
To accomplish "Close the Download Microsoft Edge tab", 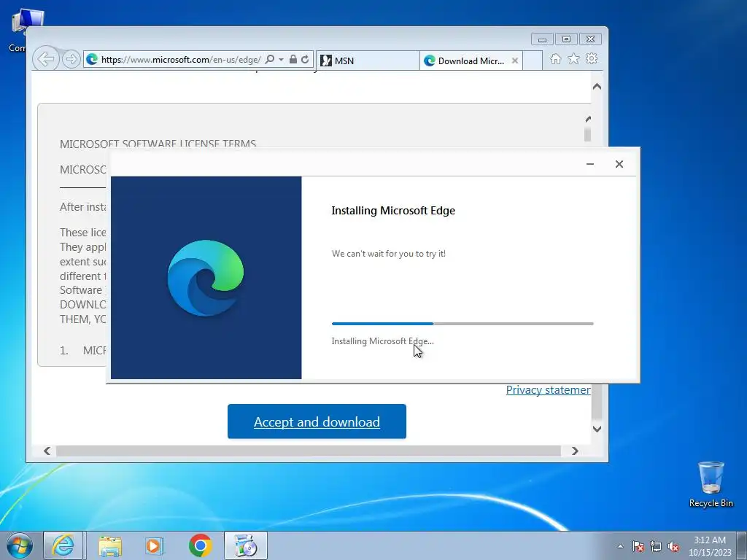I will 514,61.
